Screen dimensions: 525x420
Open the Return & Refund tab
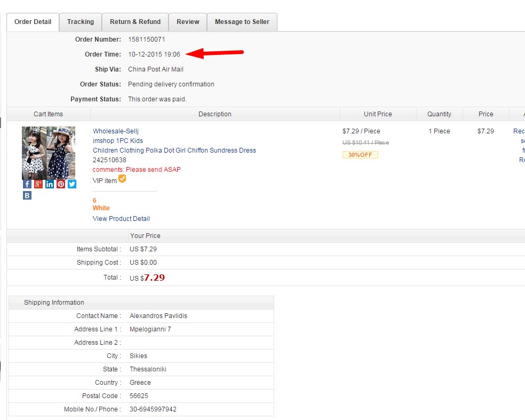[135, 22]
